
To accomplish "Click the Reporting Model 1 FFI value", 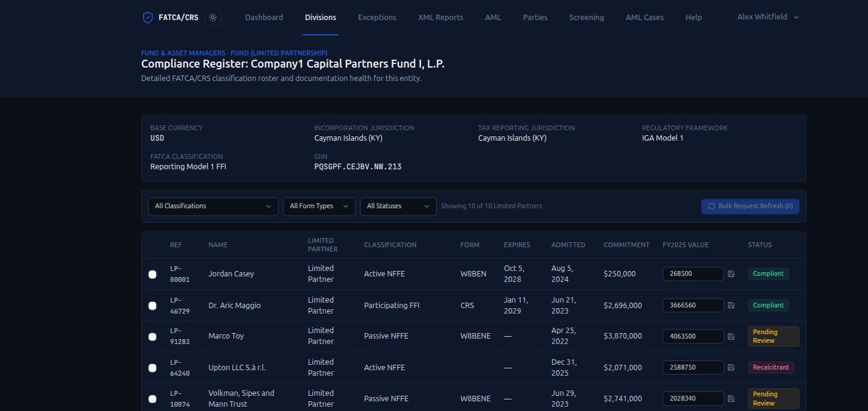I will pos(188,167).
